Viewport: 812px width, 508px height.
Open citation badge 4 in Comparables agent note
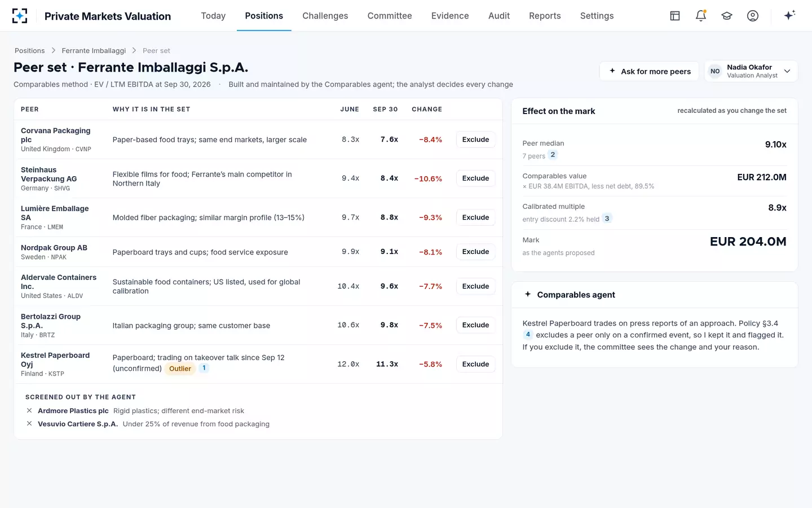[x=528, y=335]
